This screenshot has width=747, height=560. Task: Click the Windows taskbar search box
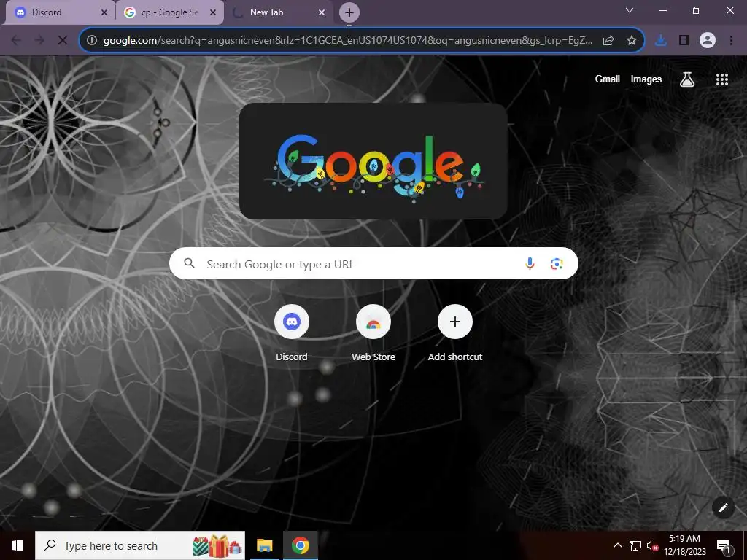[140, 545]
